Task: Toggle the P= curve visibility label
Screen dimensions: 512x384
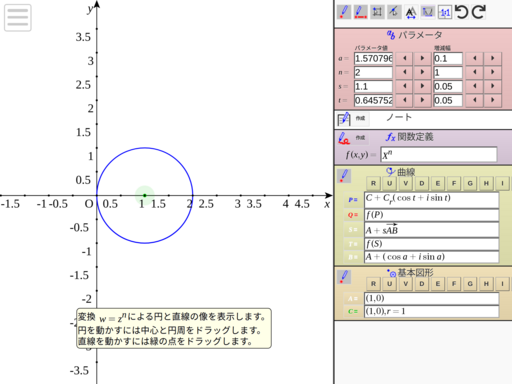Action: [x=353, y=200]
